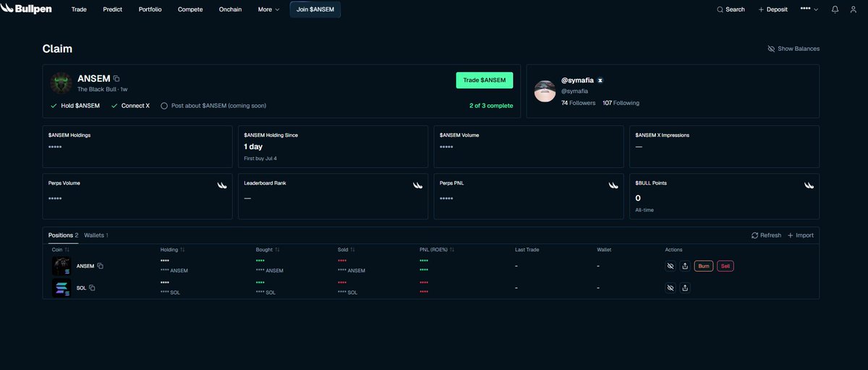The height and width of the screenshot is (370, 868).
Task: Click 'First buy Jul 4' text
Action: [261, 158]
